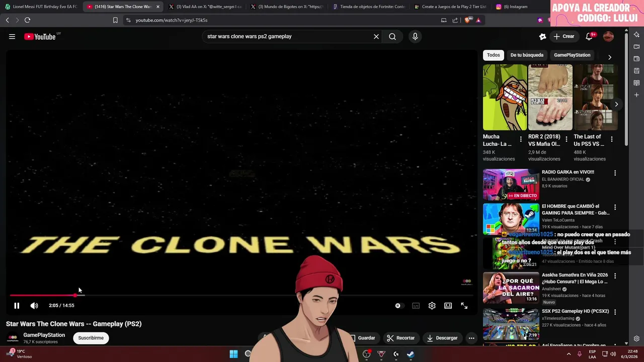Screen dimensions: 644x362
Task: Switch to Lionel Messi FUT Birthday tab
Action: [41, 7]
